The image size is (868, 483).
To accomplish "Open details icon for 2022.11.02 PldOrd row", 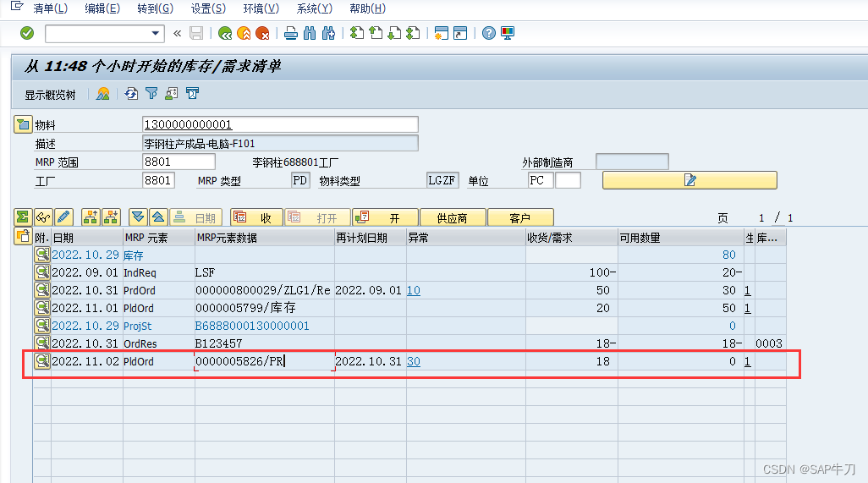I will coord(42,360).
